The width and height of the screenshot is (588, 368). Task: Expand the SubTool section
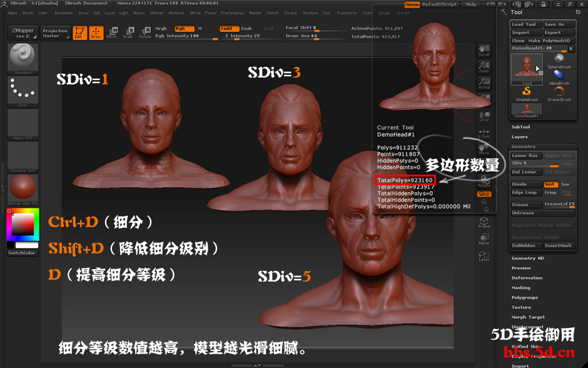tap(520, 127)
